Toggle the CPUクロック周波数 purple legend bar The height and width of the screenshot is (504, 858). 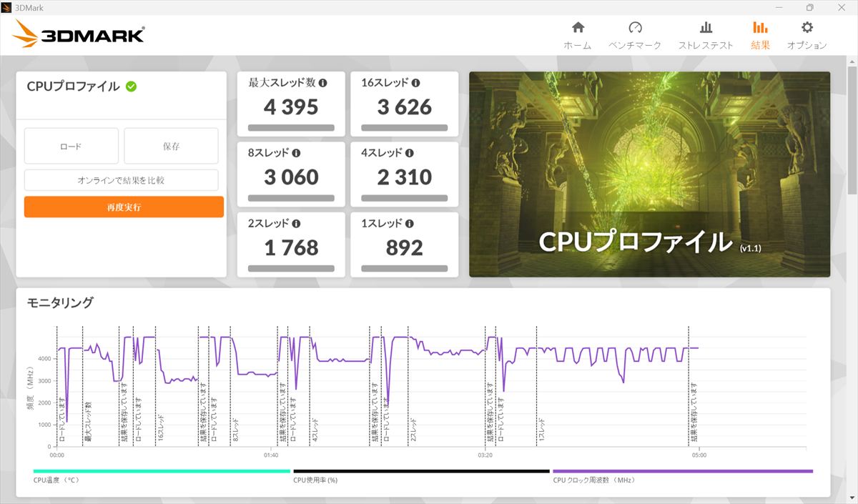point(683,471)
